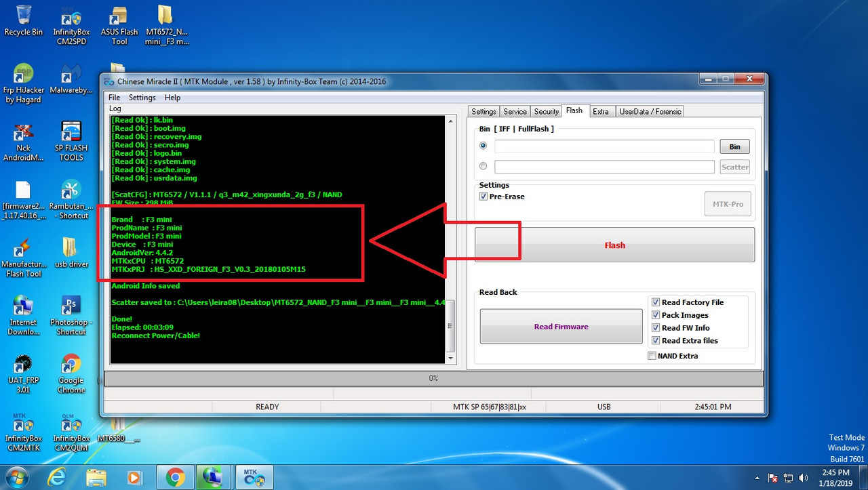Toggle Read FW Info checkbox
Viewport: 868px width, 490px height.
pos(656,328)
